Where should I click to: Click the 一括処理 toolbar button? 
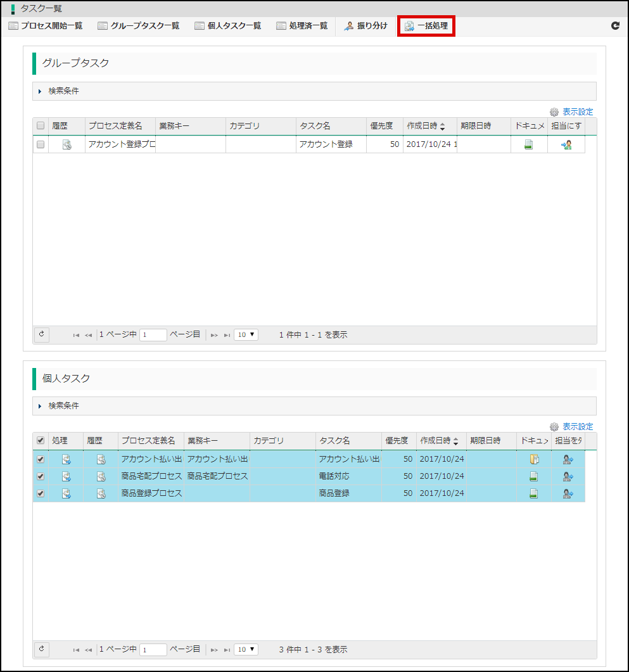tap(426, 26)
